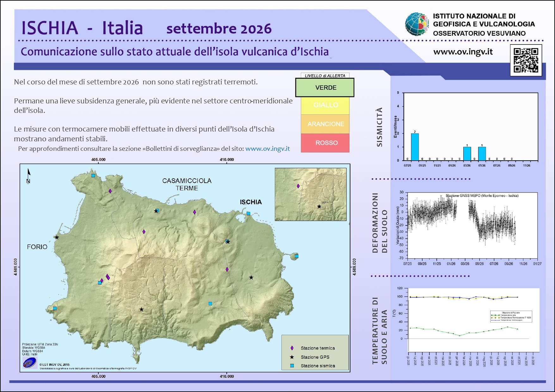Screen dimensions: 555x392
Task: Click the 03/26 seismicity bar
Action: 467,154
